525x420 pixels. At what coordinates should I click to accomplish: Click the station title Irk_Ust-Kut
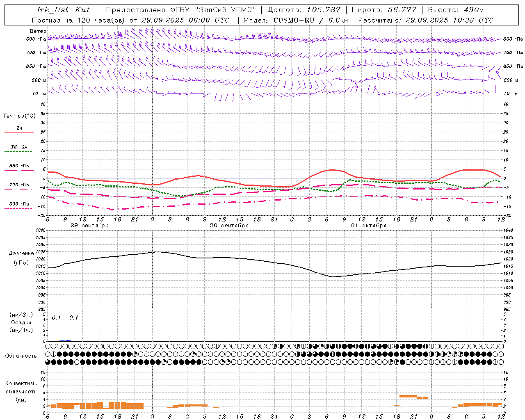[63, 10]
